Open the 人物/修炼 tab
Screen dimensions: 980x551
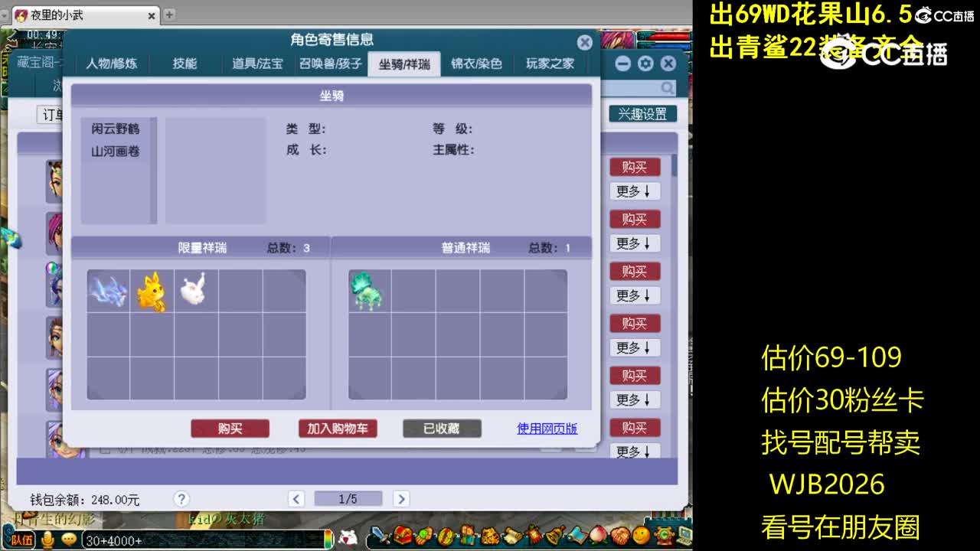pyautogui.click(x=112, y=64)
